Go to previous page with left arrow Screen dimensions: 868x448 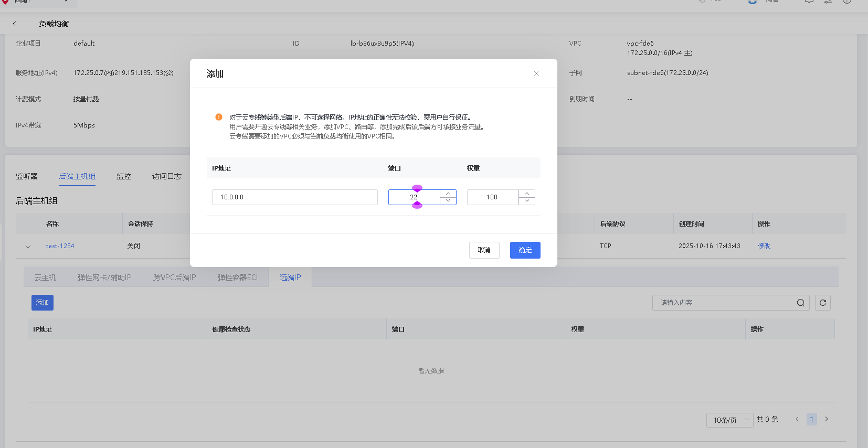coord(797,419)
